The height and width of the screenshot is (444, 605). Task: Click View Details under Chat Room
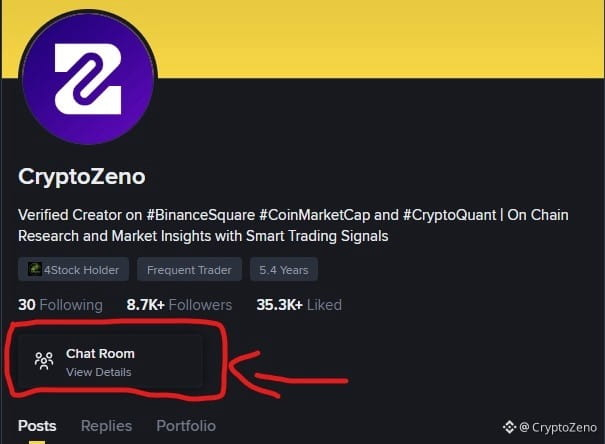click(x=98, y=372)
